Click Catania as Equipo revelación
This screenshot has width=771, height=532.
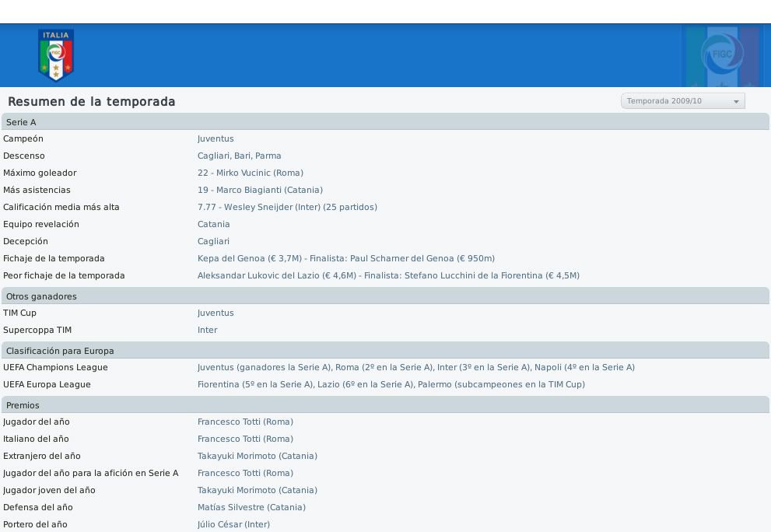pyautogui.click(x=213, y=224)
